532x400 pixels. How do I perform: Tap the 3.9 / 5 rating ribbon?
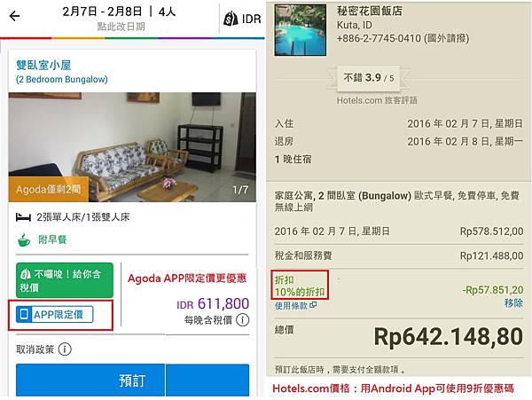[x=369, y=78]
